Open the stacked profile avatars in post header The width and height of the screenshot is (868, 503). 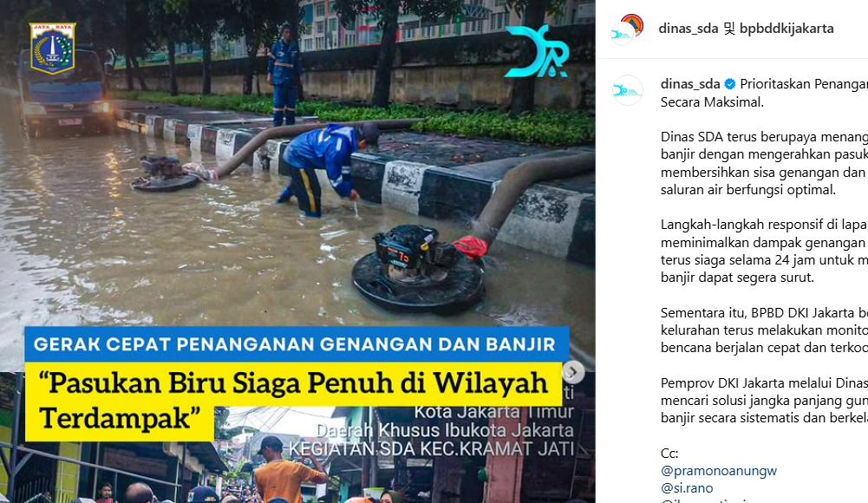pyautogui.click(x=627, y=29)
